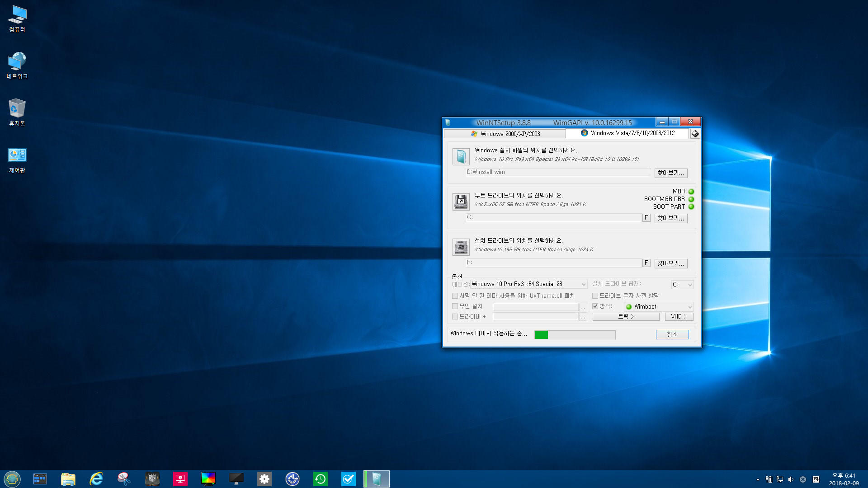Click the taskbar clock showing 오후 6:41
Image resolution: width=868 pixels, height=488 pixels.
[x=844, y=479]
